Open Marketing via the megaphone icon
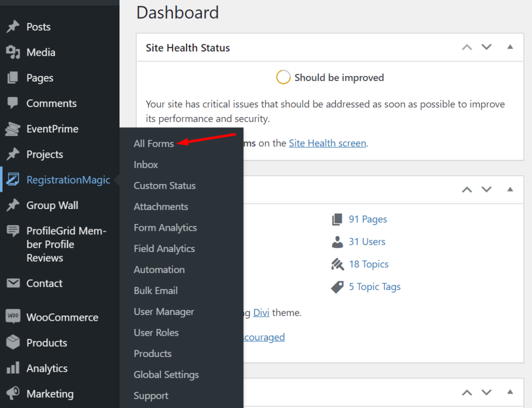Screen dimensions: 532x408 pos(13,393)
